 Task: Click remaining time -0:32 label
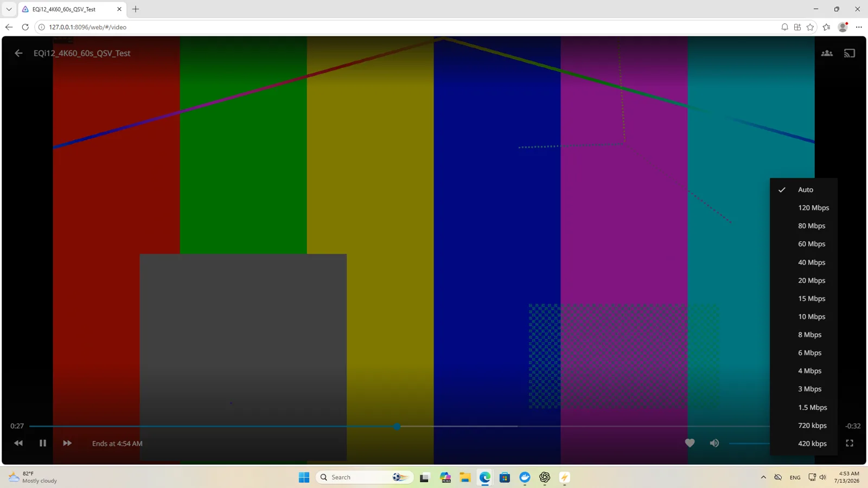853,426
